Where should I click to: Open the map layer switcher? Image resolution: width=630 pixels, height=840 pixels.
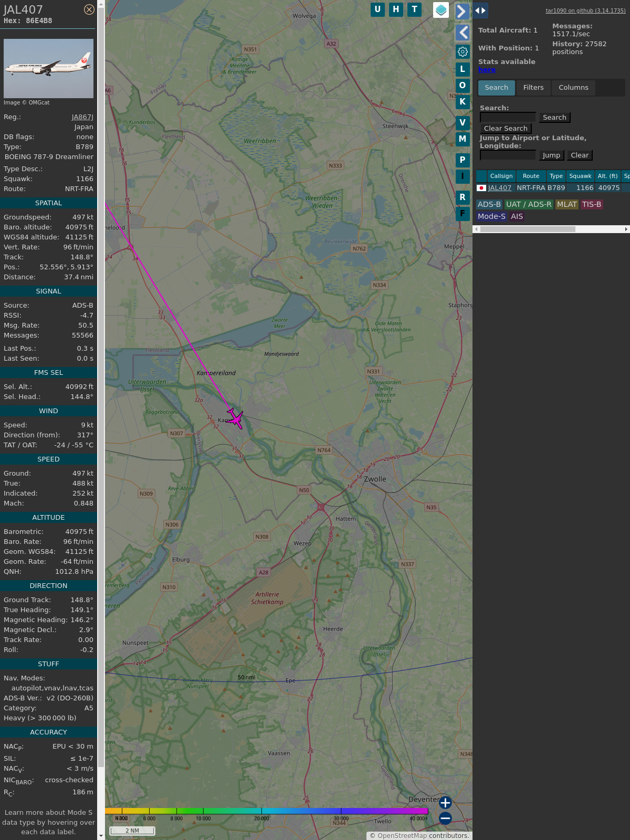[x=441, y=10]
